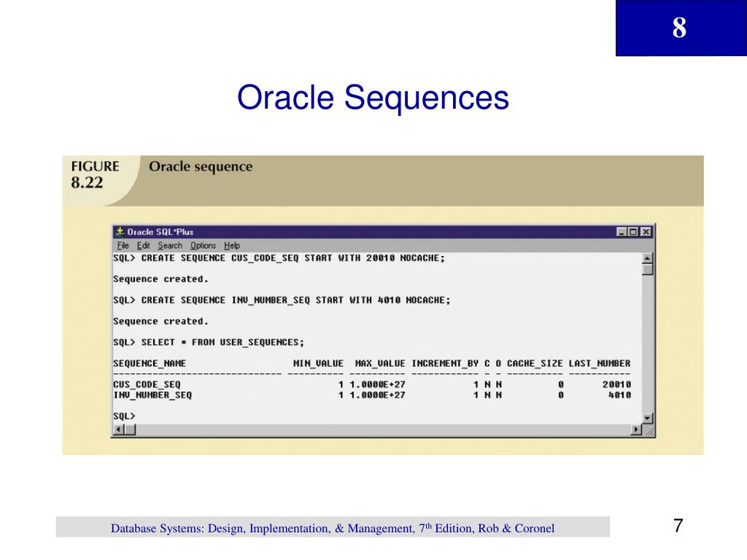Click the SELECT * FROM USER_SEQUENCES line

[x=208, y=343]
